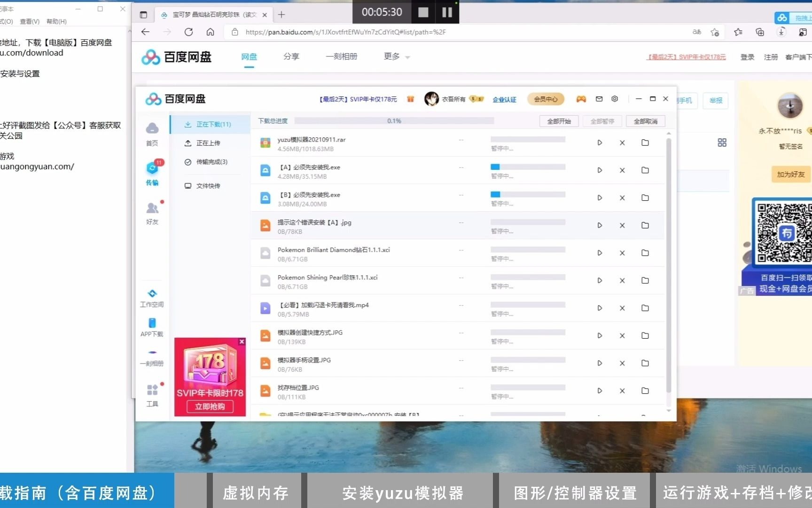The image size is (812, 508).
Task: Open 会员中心 button
Action: click(546, 99)
